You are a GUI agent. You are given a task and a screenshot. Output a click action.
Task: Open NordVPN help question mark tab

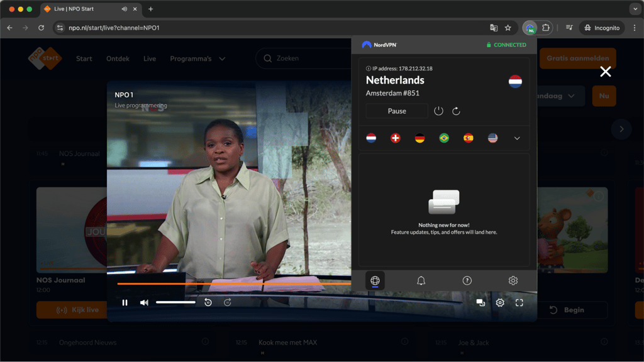[467, 281]
